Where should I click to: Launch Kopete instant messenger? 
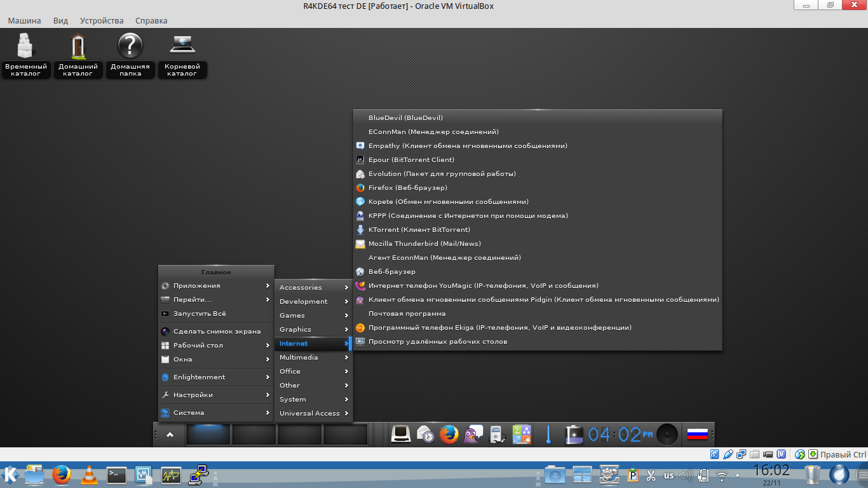[538, 202]
